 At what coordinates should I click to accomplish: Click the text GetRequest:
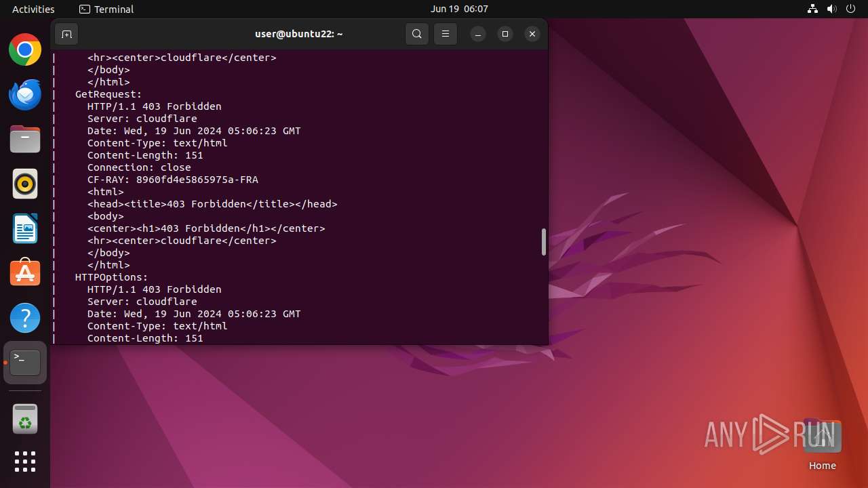click(108, 94)
